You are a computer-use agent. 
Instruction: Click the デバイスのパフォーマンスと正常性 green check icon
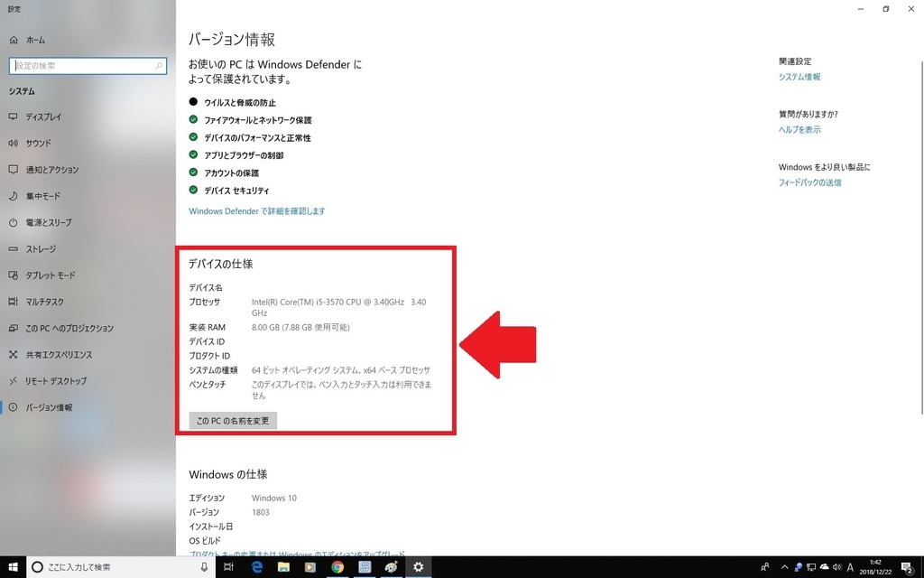tap(193, 137)
